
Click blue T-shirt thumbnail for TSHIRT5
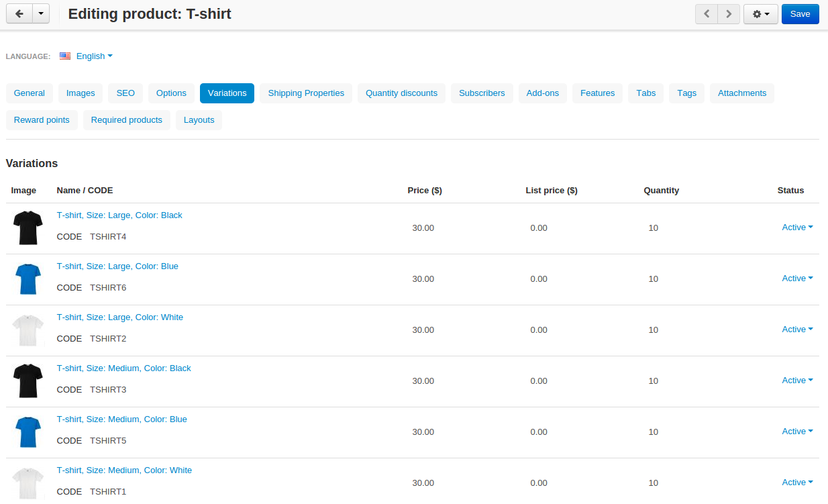[x=28, y=432]
